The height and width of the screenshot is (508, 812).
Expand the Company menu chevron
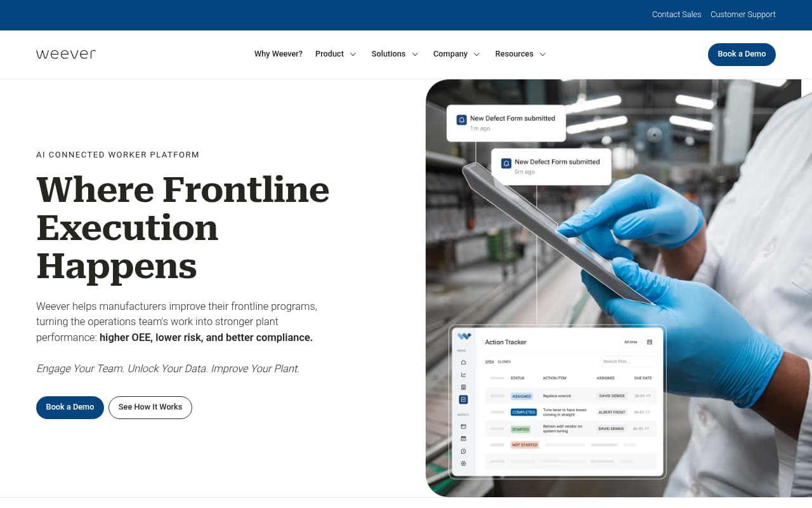pos(476,54)
